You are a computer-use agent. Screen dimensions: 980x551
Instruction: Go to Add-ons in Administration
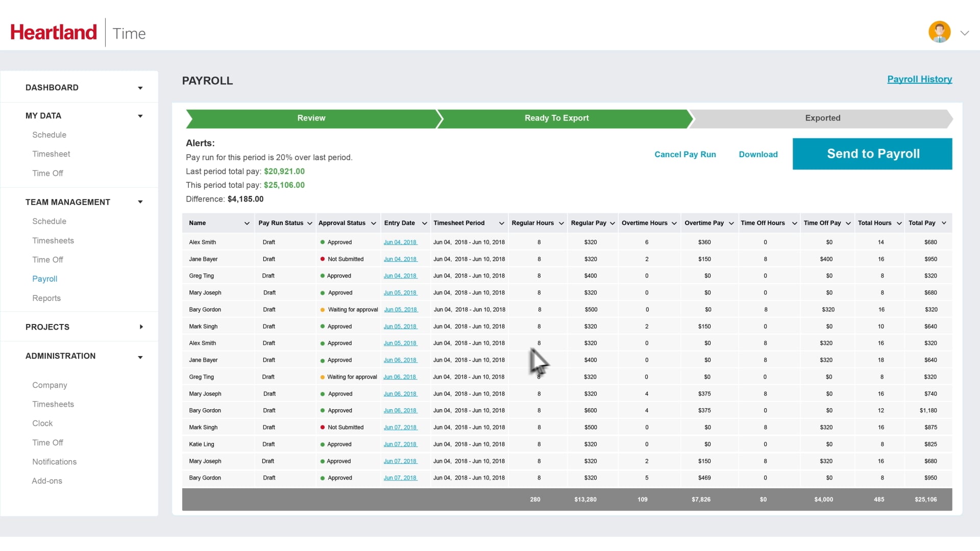(47, 481)
